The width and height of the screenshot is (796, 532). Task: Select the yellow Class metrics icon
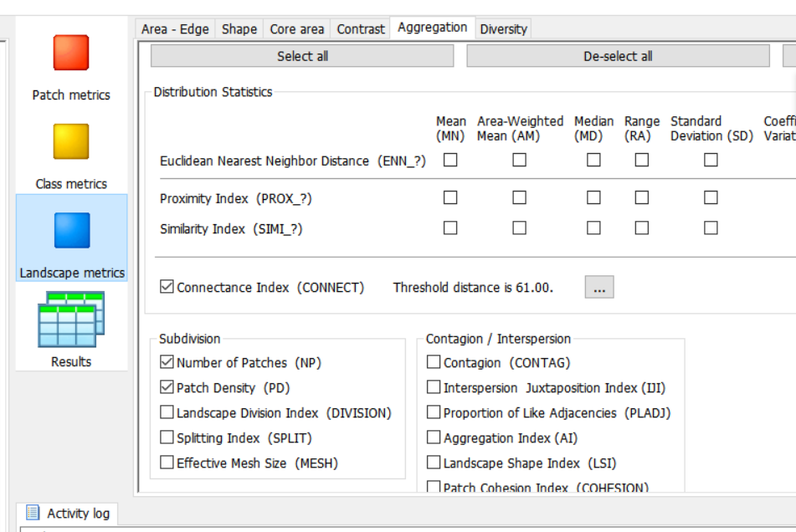point(71,141)
